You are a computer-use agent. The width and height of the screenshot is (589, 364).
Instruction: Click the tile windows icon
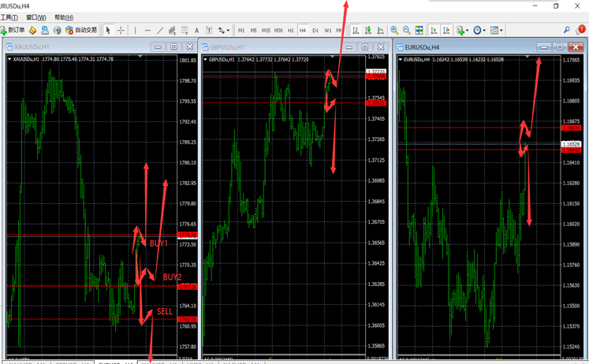tap(419, 30)
